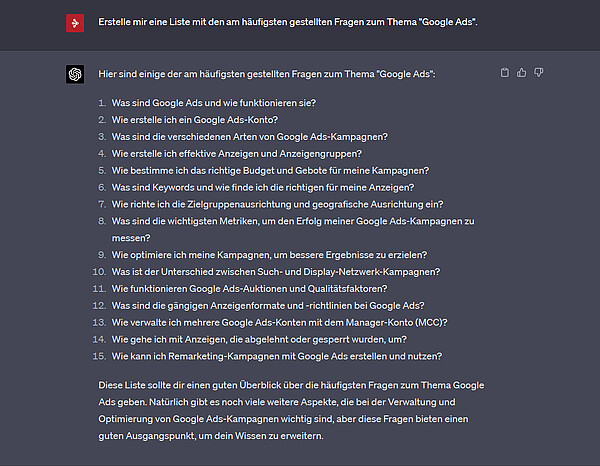600x466 pixels.
Task: Click the intro line 'Hier sind einige'
Action: click(x=267, y=74)
